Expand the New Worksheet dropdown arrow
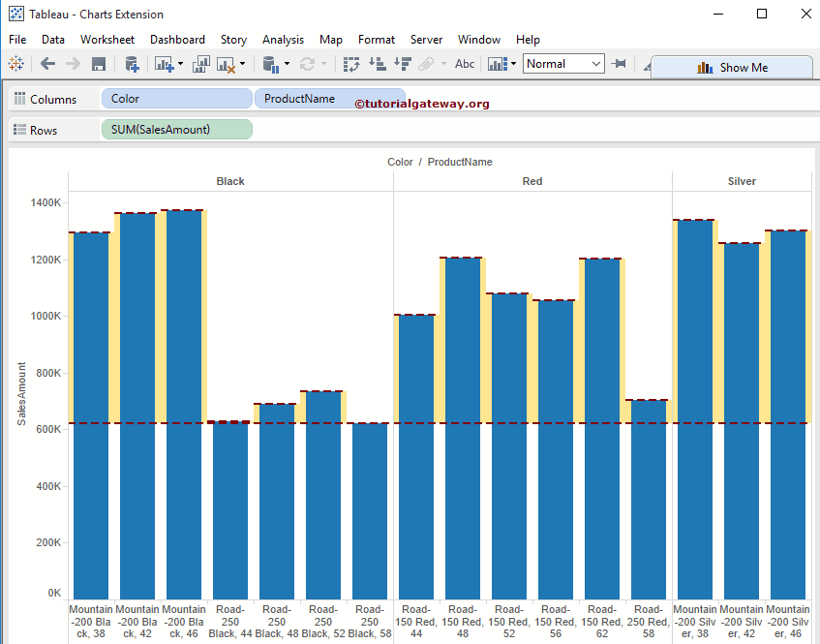This screenshot has height=644, width=820. 180,64
